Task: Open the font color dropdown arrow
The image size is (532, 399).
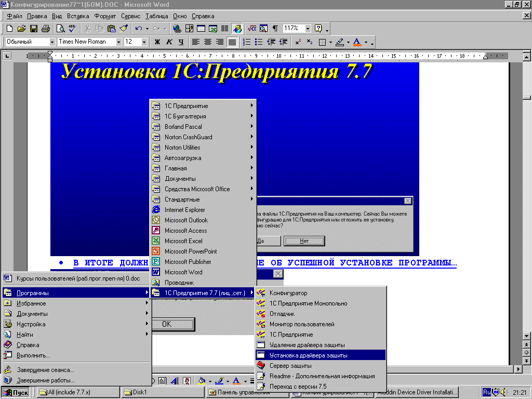Action: click(x=366, y=42)
